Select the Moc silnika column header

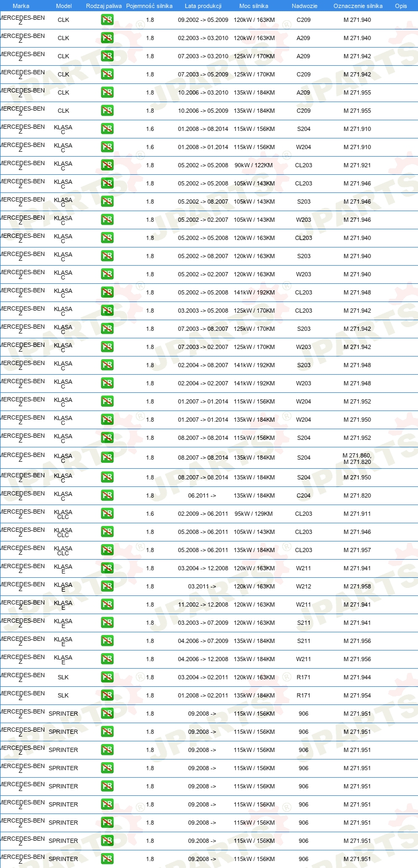tap(254, 6)
